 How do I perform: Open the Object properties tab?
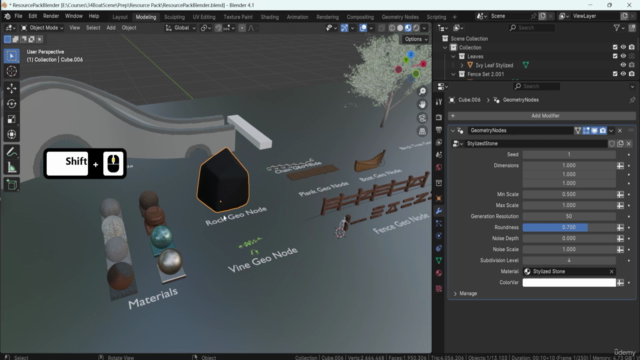[439, 198]
